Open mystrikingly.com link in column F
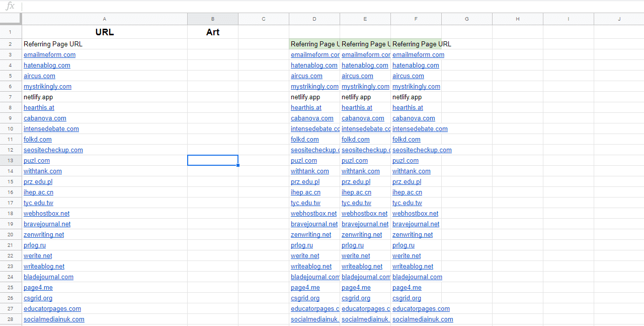 click(x=416, y=86)
